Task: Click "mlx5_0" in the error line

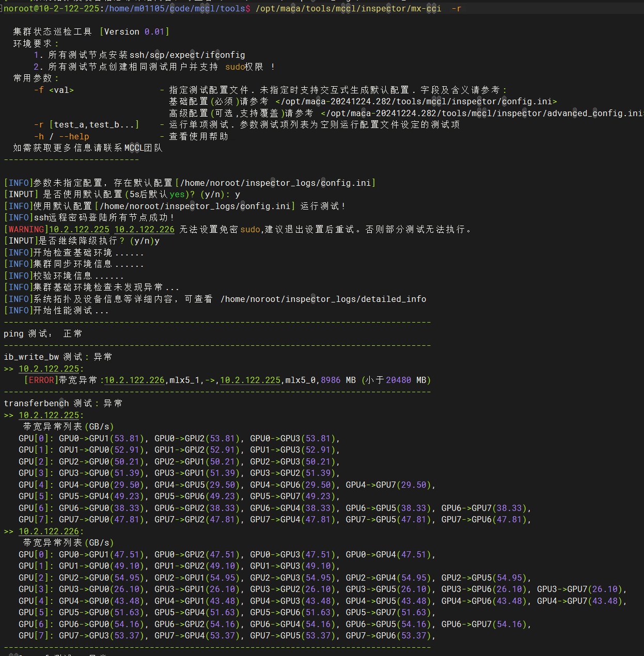Action: (301, 380)
